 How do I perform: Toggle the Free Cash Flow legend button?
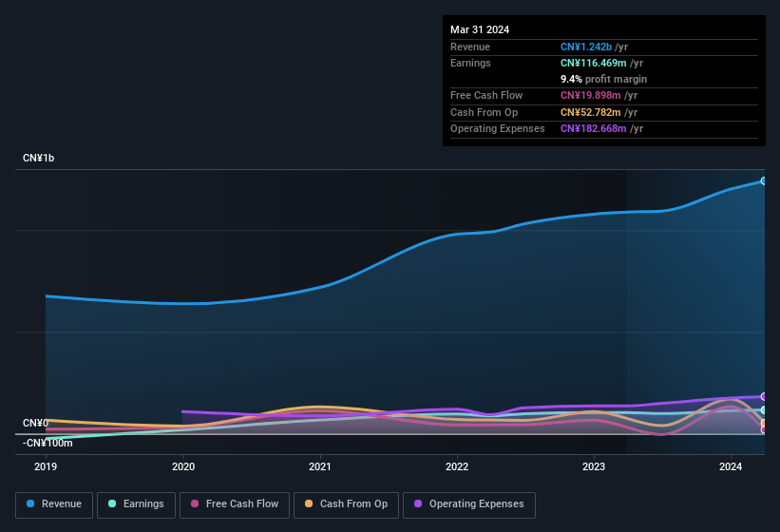[x=235, y=504]
